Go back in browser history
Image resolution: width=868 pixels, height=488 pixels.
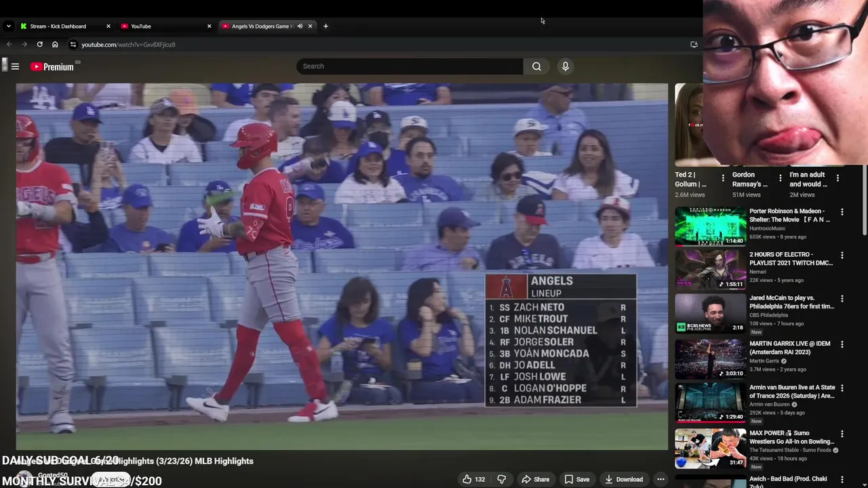(9, 45)
